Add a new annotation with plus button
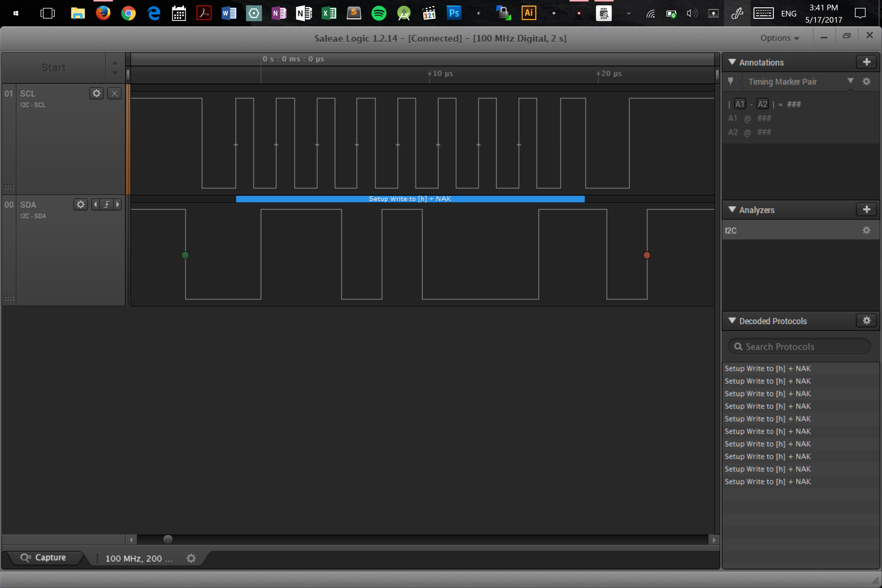 (x=866, y=62)
